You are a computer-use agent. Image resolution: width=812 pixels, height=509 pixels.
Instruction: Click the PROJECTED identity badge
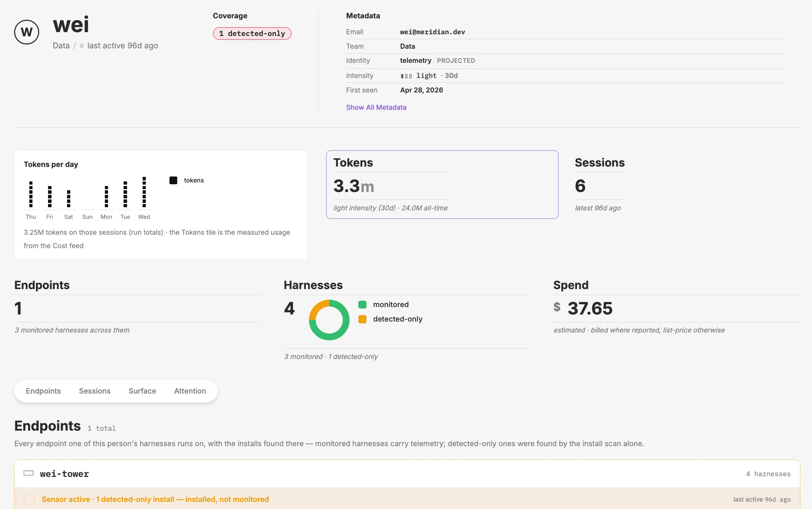tap(456, 61)
